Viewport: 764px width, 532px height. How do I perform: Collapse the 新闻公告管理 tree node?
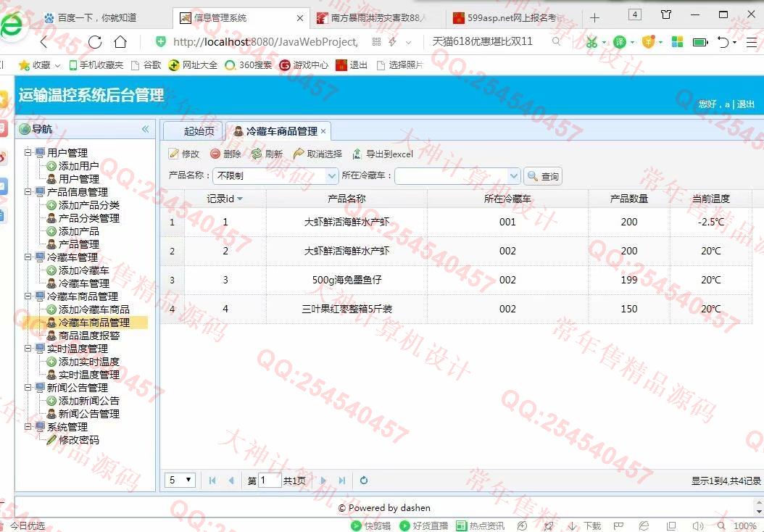coord(28,388)
